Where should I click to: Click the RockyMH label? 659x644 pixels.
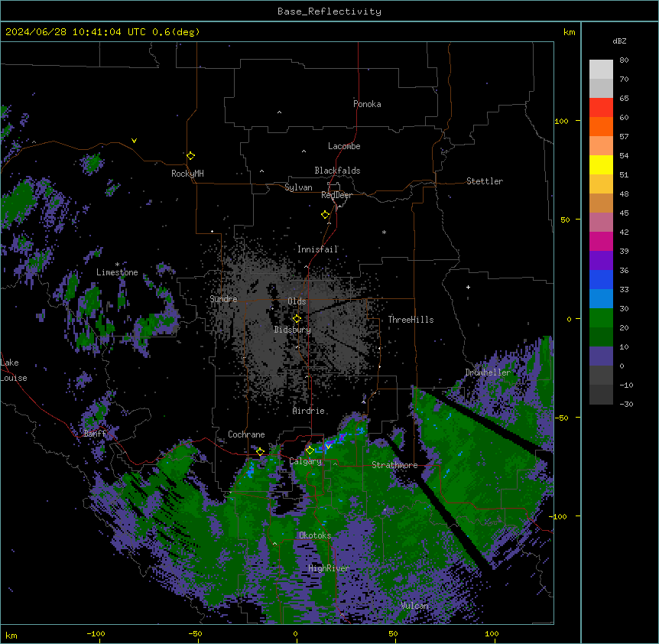187,174
